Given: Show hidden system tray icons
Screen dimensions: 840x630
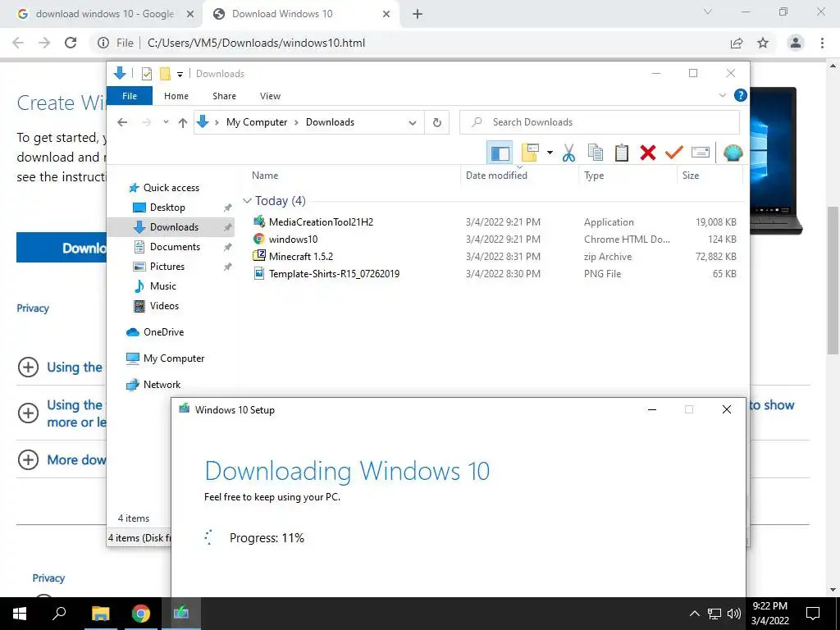Looking at the screenshot, I should tap(694, 614).
